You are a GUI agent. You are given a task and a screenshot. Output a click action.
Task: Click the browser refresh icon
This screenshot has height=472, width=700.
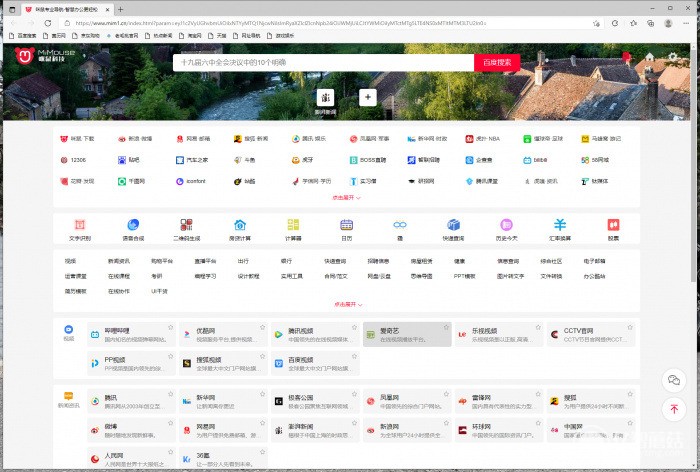tap(48, 23)
